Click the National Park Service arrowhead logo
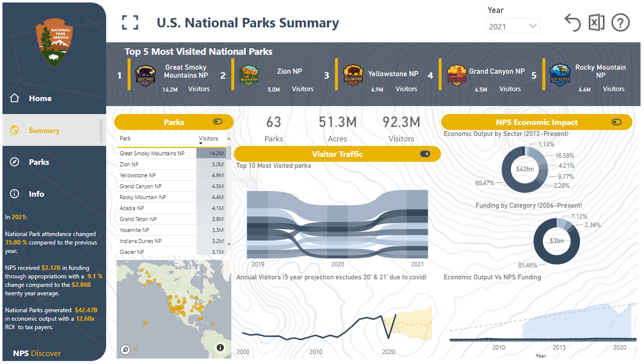This screenshot has height=364, width=644. [54, 43]
